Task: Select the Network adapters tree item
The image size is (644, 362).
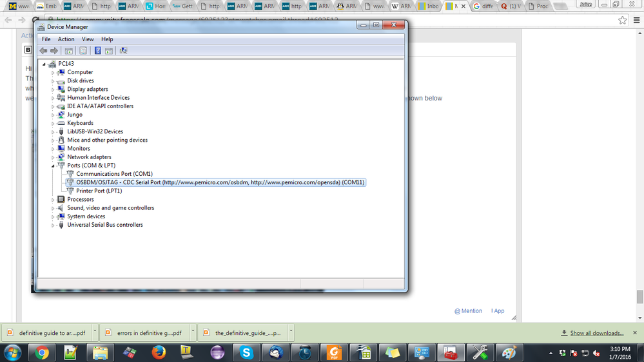Action: point(89,157)
